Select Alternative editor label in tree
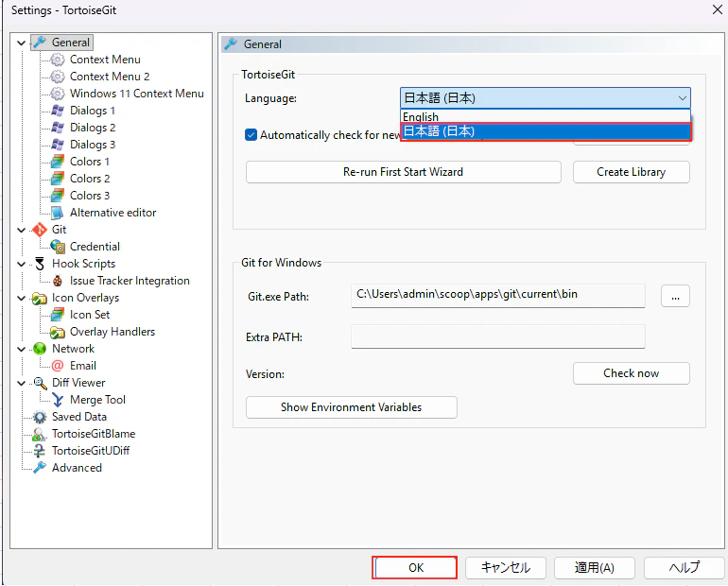This screenshot has height=586, width=728. pyautogui.click(x=113, y=213)
